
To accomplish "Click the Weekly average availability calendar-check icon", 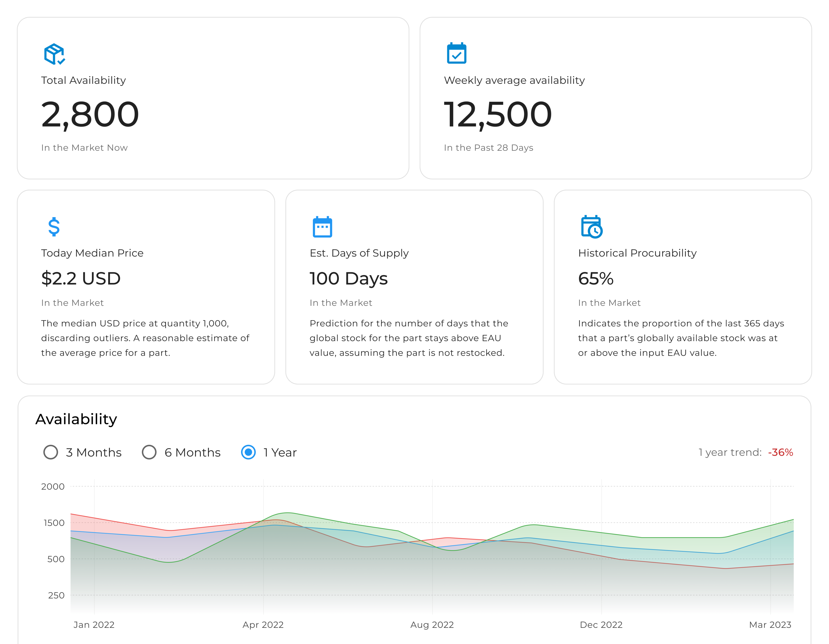I will pos(456,53).
